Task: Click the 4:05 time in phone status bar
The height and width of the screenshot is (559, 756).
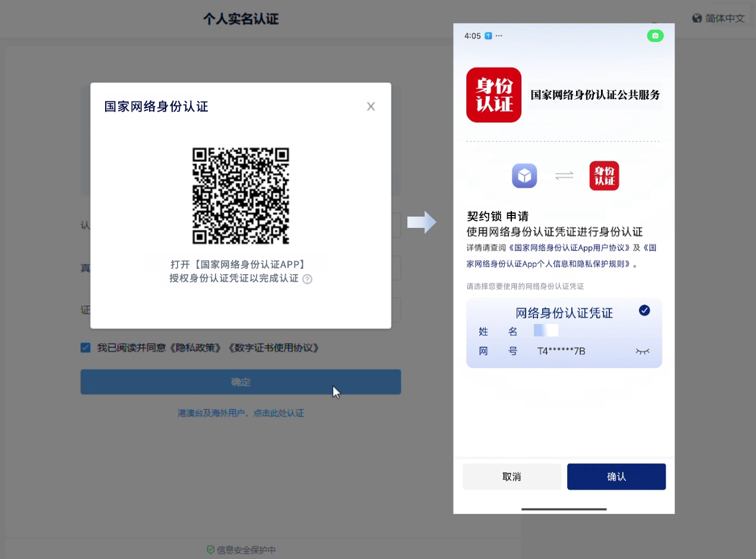Action: tap(473, 36)
